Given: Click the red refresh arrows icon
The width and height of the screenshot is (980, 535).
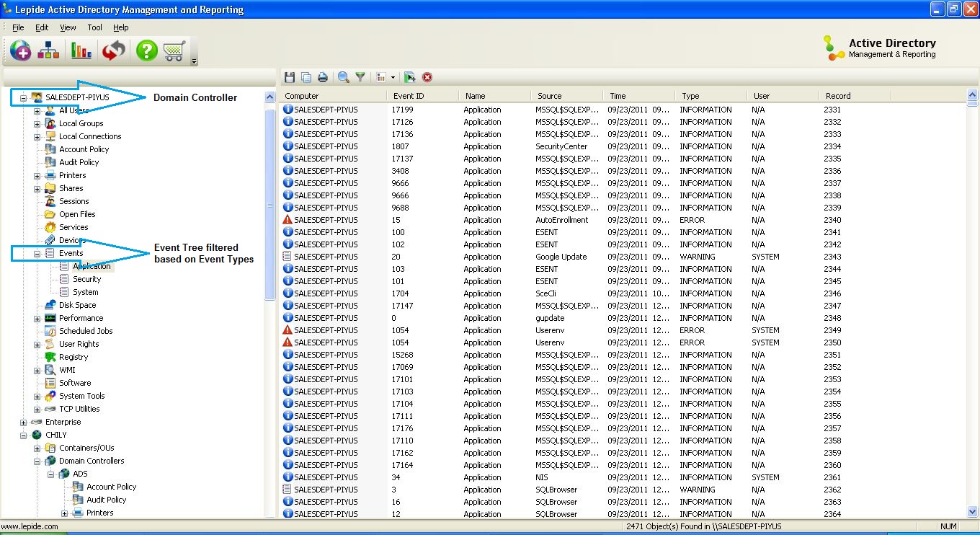Looking at the screenshot, I should [113, 51].
